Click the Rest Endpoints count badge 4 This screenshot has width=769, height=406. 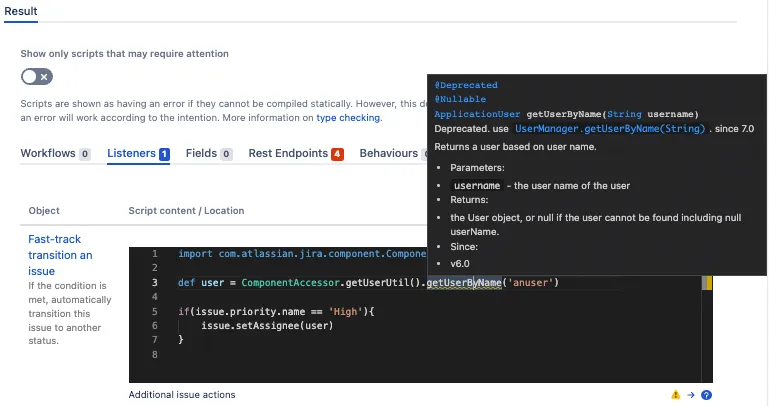tap(337, 154)
